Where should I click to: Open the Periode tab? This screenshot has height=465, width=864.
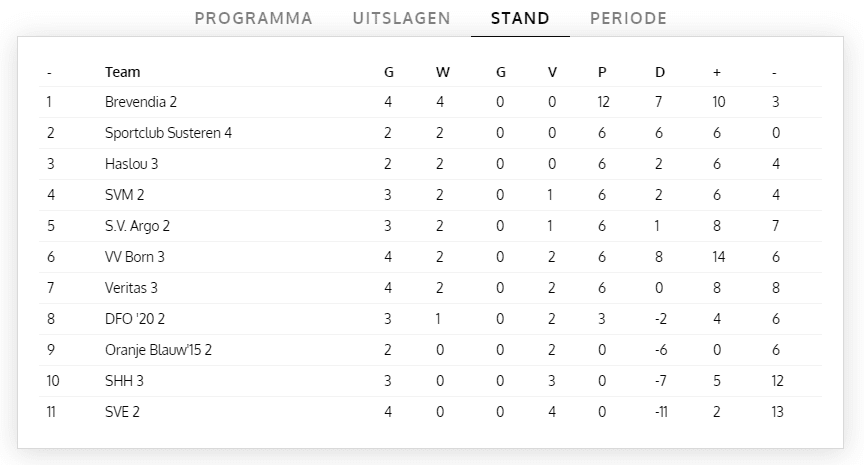coord(628,18)
